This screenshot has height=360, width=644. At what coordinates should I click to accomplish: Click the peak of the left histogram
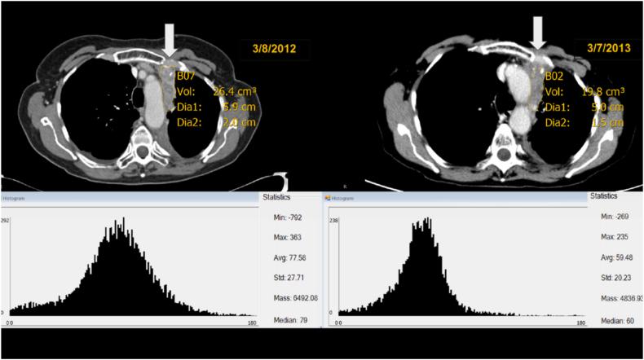pos(122,220)
